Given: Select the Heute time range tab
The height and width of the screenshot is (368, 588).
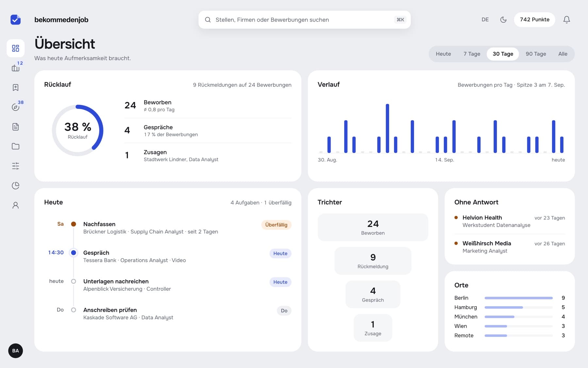Looking at the screenshot, I should (x=443, y=54).
